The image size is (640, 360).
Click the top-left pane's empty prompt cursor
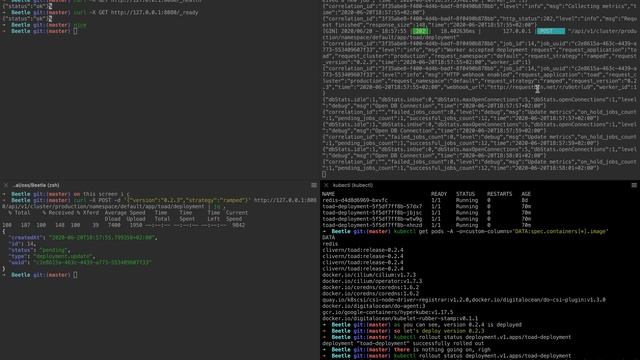click(75, 31)
